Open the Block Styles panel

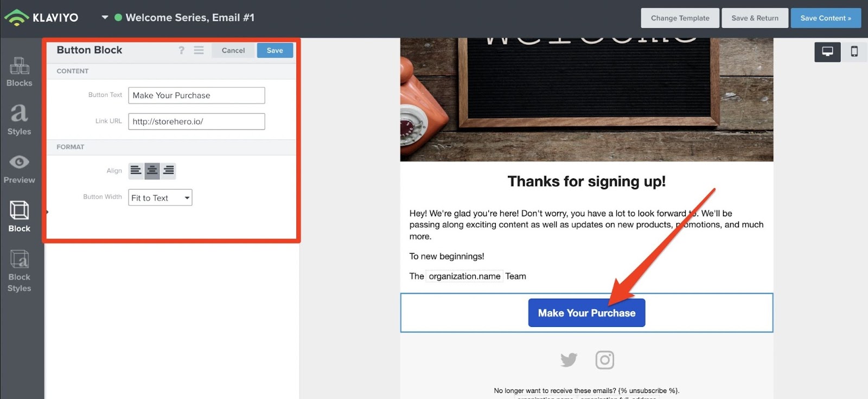coord(20,271)
